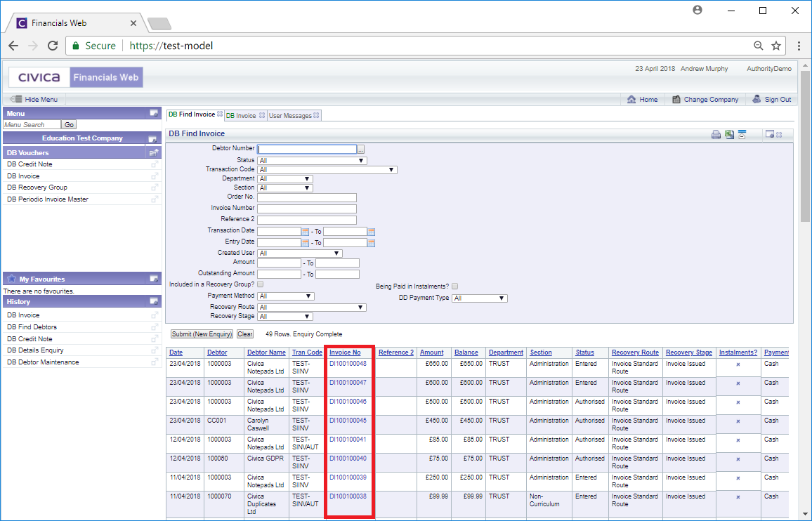Open DB Credit Note under DB Vouchers
Image resolution: width=812 pixels, height=521 pixels.
[30, 164]
